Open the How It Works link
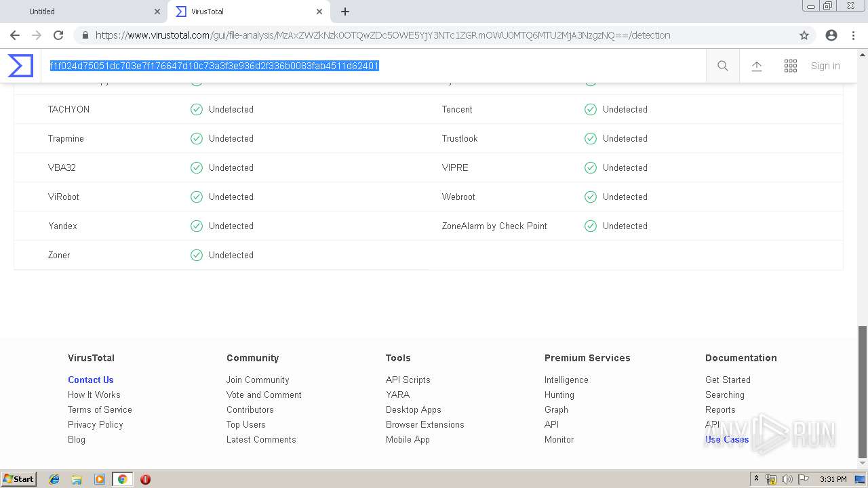 point(94,394)
